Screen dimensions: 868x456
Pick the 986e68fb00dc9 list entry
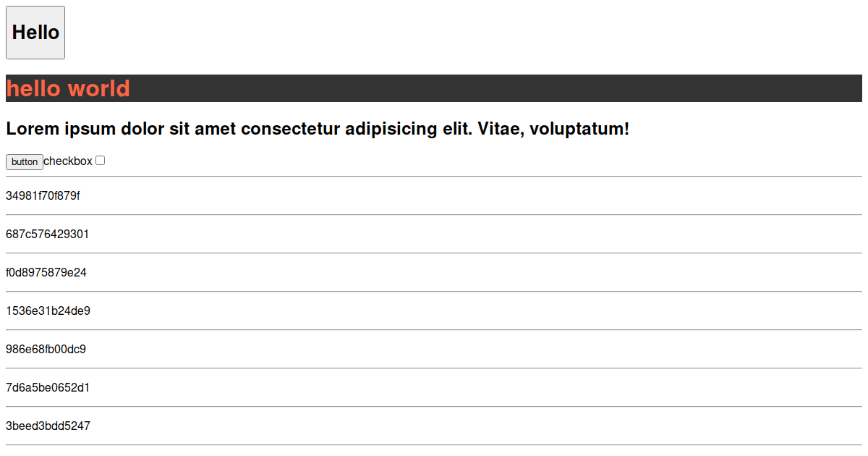pos(46,350)
